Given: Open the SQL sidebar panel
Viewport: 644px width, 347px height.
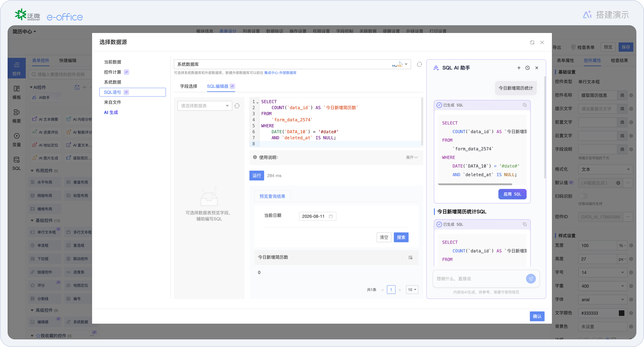Looking at the screenshot, I should (17, 163).
